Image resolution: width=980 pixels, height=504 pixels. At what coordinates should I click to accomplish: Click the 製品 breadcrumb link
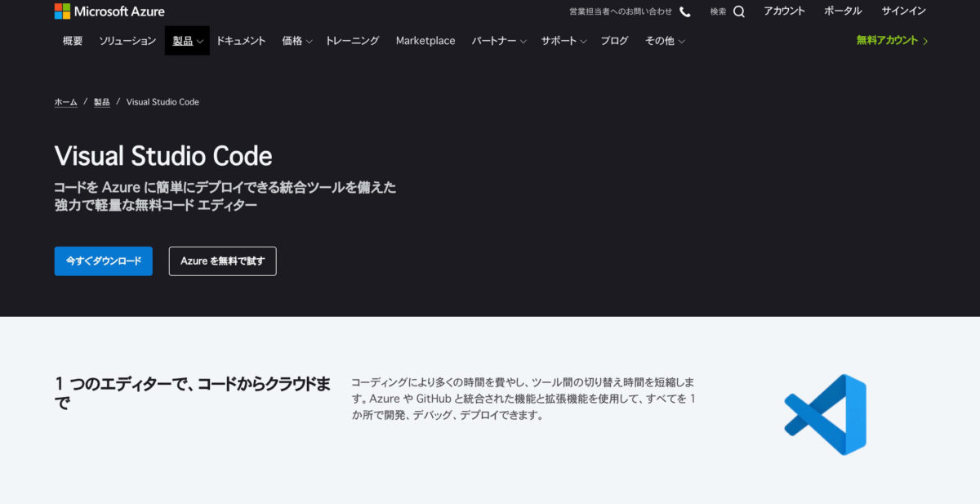coord(101,102)
